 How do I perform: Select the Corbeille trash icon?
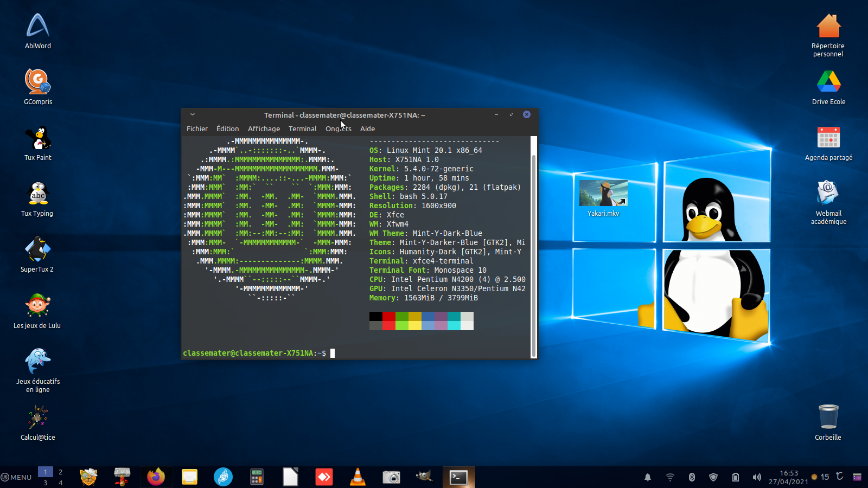click(x=828, y=422)
